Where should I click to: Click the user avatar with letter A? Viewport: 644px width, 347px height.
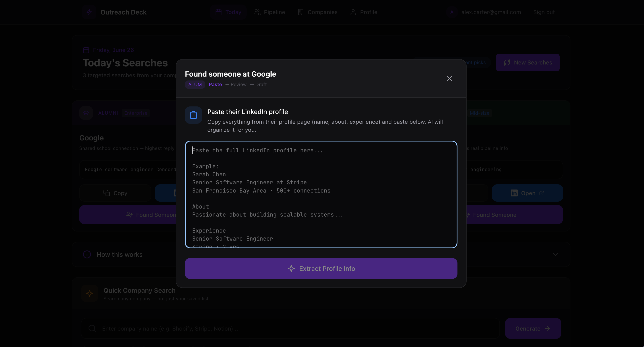452,12
